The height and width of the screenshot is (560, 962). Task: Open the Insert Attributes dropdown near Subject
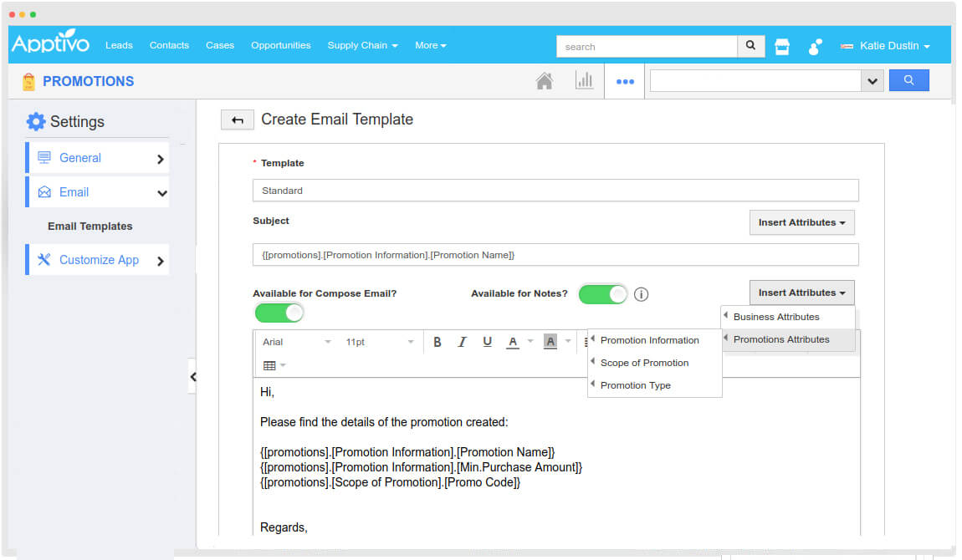click(x=801, y=222)
